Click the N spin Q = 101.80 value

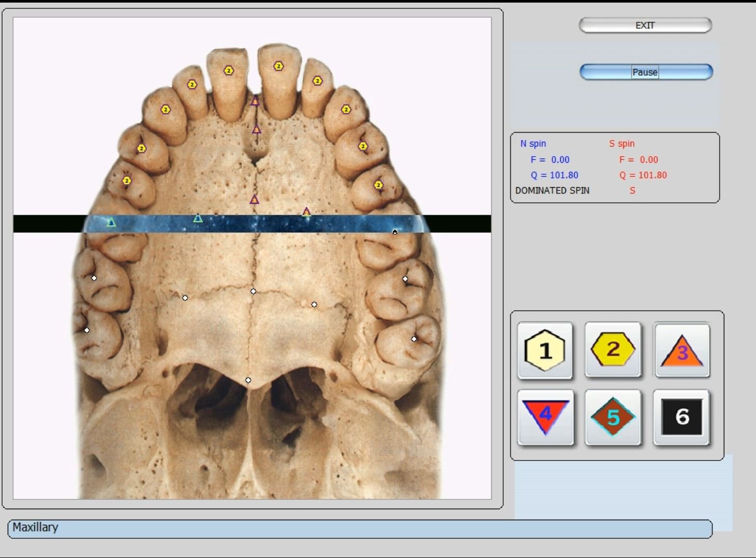[554, 175]
